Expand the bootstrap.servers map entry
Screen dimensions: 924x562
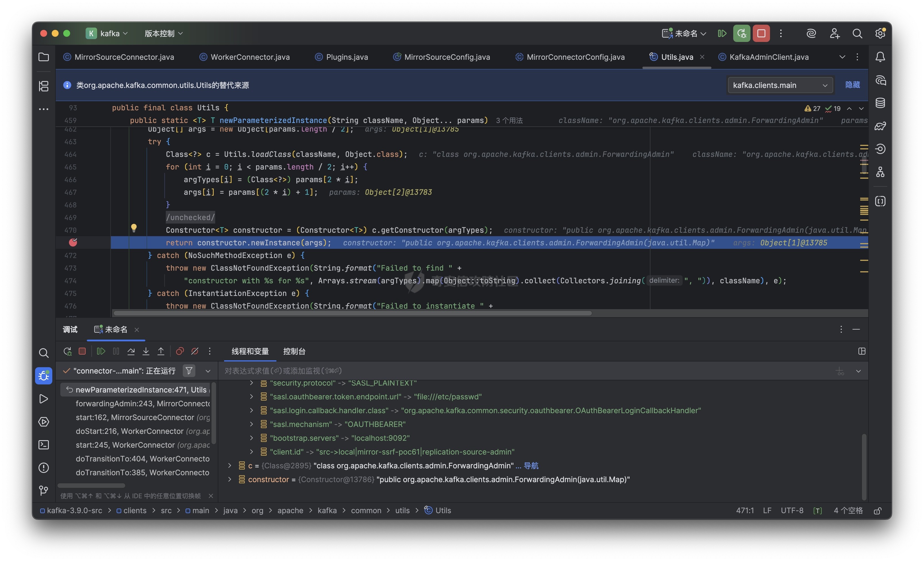[x=252, y=438]
